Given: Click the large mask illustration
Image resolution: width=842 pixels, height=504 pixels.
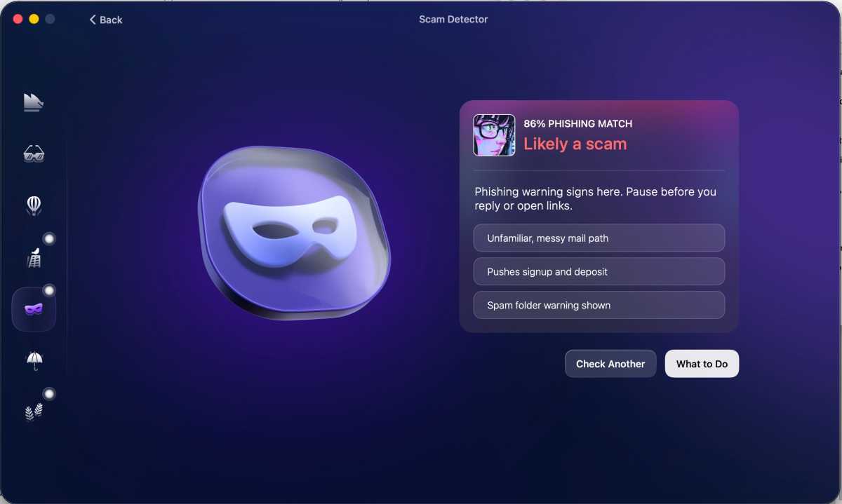Looking at the screenshot, I should tap(295, 233).
